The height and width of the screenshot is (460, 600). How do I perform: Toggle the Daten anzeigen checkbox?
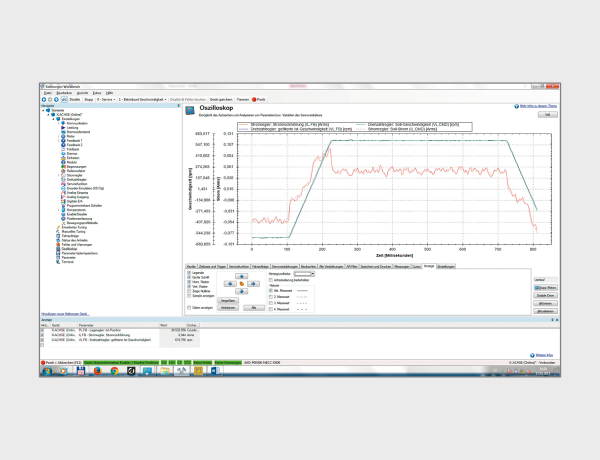tap(188, 309)
